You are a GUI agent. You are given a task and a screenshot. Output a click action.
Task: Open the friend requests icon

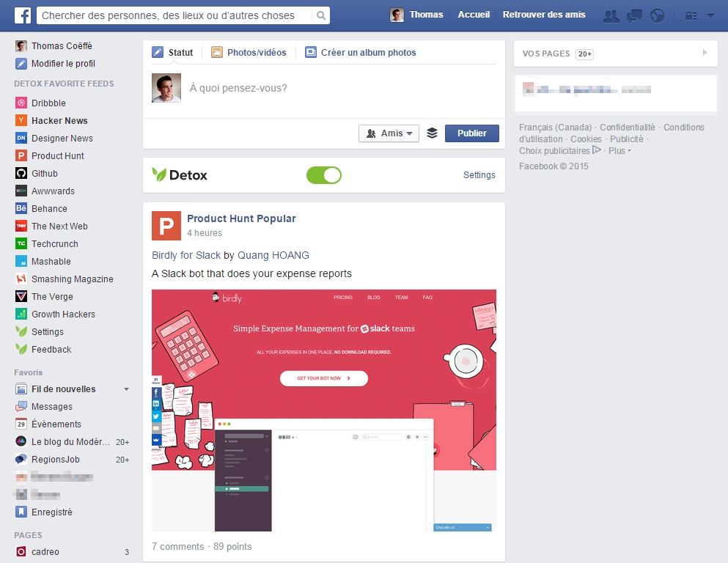tap(611, 16)
